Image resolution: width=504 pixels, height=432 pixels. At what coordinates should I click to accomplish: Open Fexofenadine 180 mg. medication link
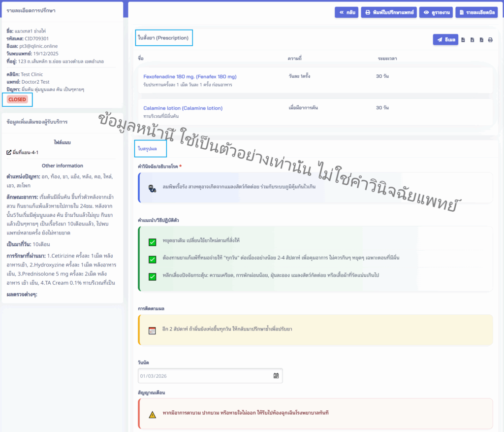190,77
